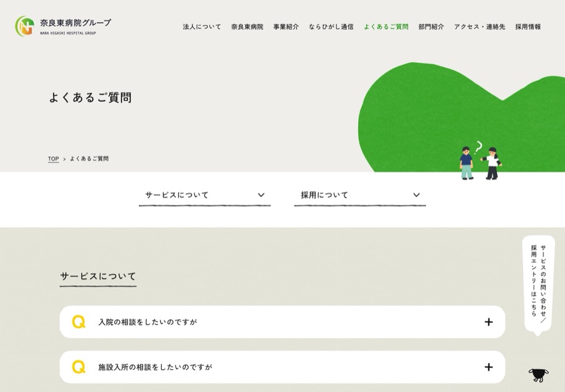Click the plus icon on the 入院の相談 row
This screenshot has height=392, width=565.
click(x=488, y=322)
